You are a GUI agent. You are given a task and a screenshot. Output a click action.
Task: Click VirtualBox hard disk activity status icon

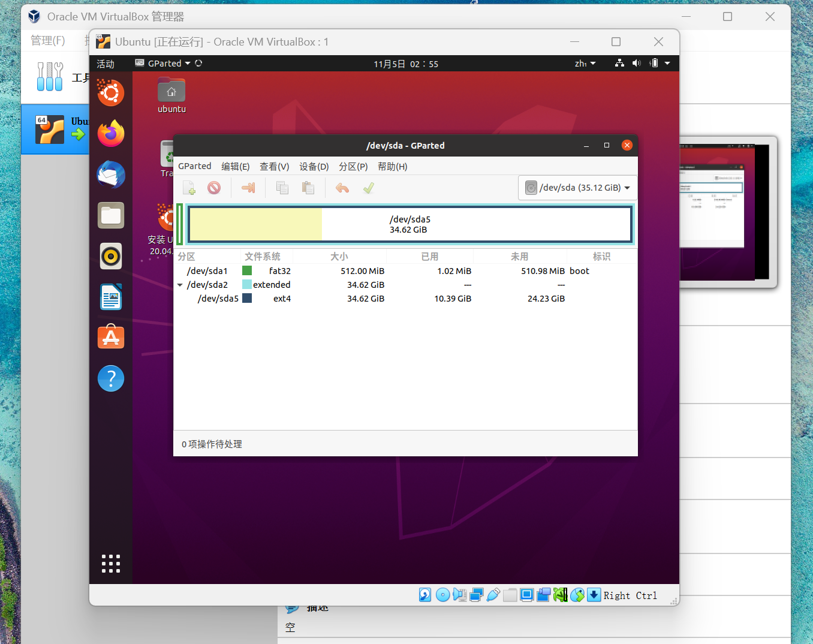[x=425, y=595]
